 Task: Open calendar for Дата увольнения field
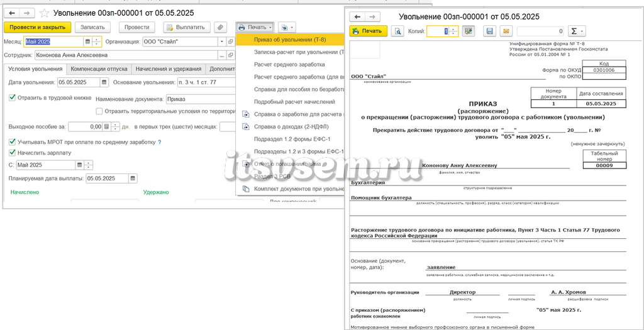coord(104,82)
